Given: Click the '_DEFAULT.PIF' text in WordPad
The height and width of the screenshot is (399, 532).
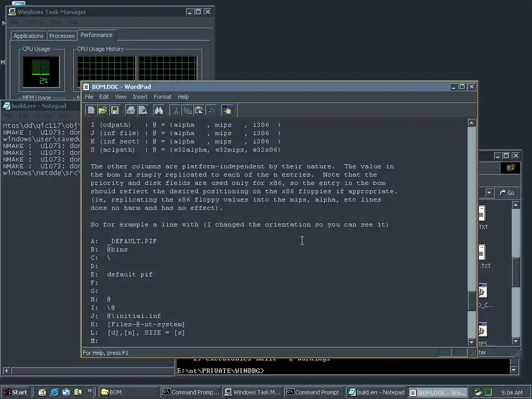Looking at the screenshot, I should click(132, 241).
